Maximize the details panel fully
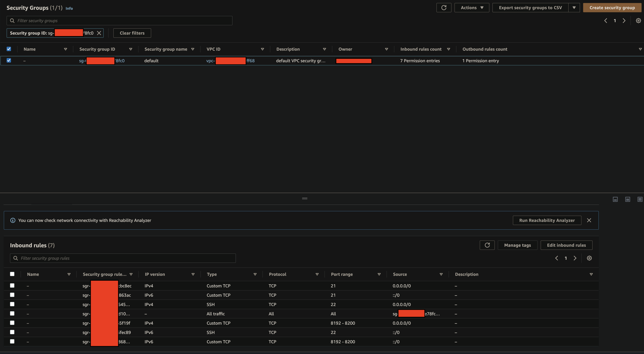644x354 pixels. click(640, 199)
